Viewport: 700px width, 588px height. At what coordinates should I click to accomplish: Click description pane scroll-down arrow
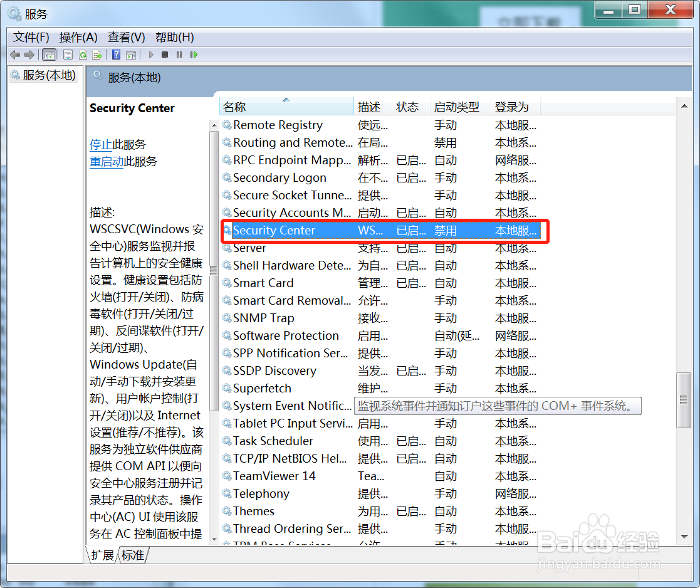[214, 539]
